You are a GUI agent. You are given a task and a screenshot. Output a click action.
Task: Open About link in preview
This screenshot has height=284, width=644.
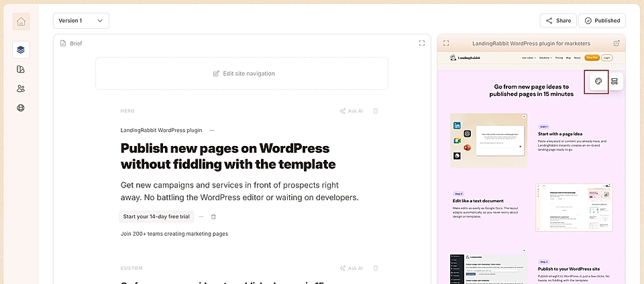pos(577,58)
